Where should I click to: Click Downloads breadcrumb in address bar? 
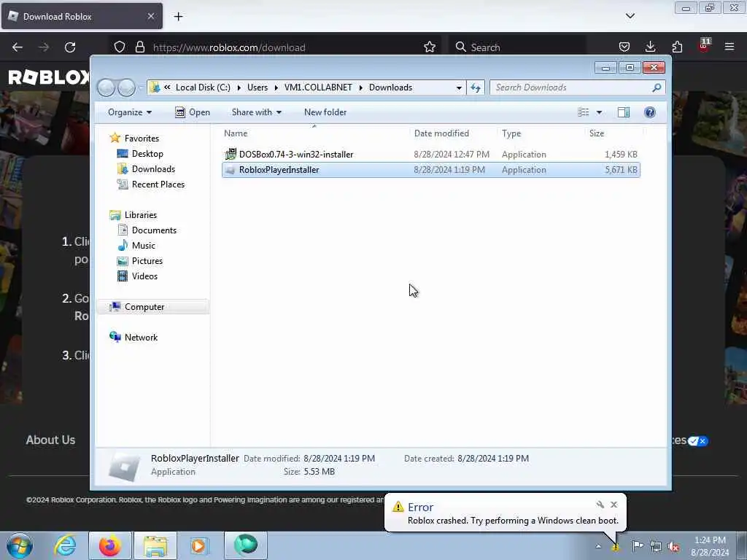(391, 87)
